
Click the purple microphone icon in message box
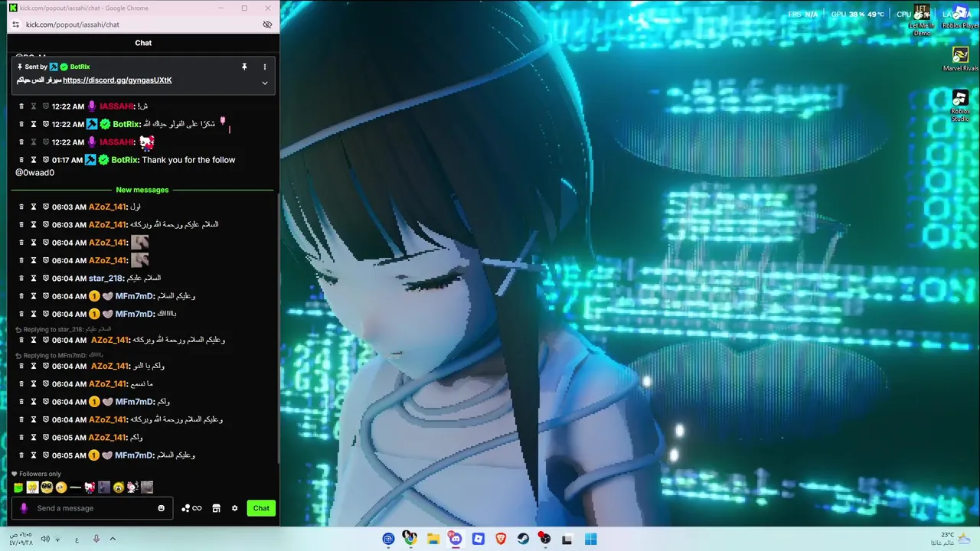[x=24, y=508]
